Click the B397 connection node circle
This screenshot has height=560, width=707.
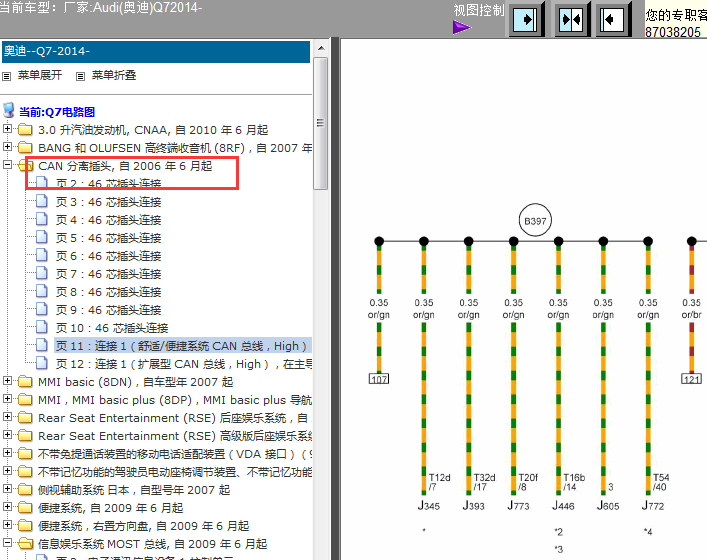click(x=535, y=220)
